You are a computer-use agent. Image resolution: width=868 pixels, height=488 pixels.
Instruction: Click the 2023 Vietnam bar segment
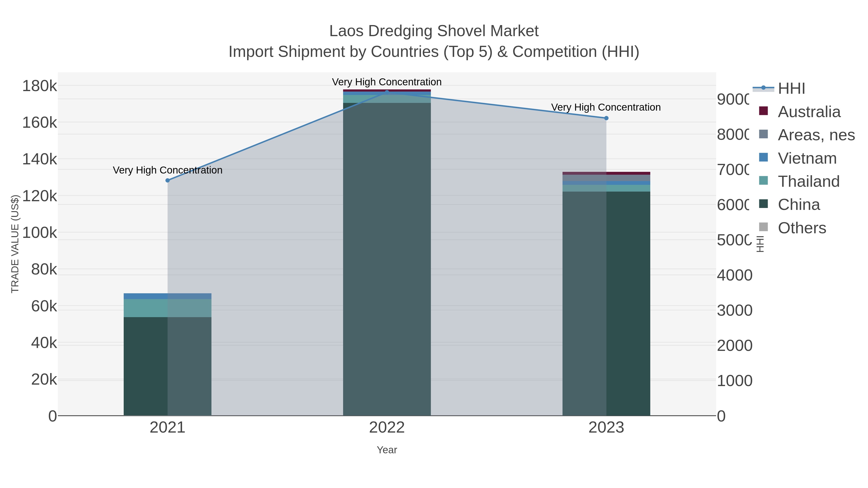tap(606, 183)
